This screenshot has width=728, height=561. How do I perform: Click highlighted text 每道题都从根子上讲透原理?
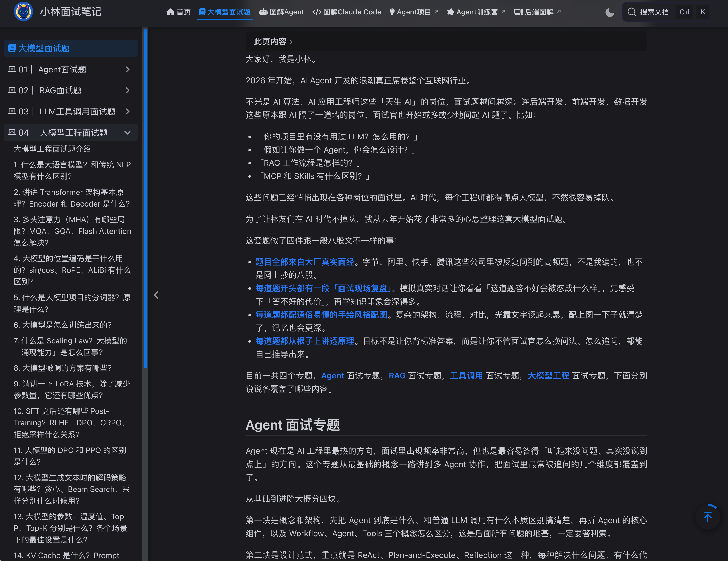pos(305,341)
